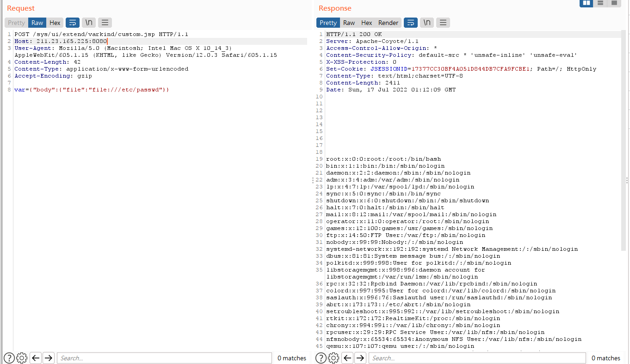Click the Host header line 211.23.165.225:8080
Screen dimensions: 630x364
click(61, 41)
